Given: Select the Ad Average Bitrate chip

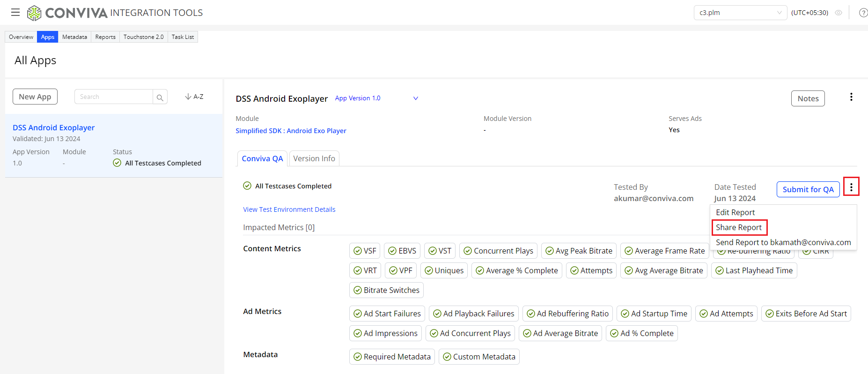Looking at the screenshot, I should pyautogui.click(x=560, y=333).
